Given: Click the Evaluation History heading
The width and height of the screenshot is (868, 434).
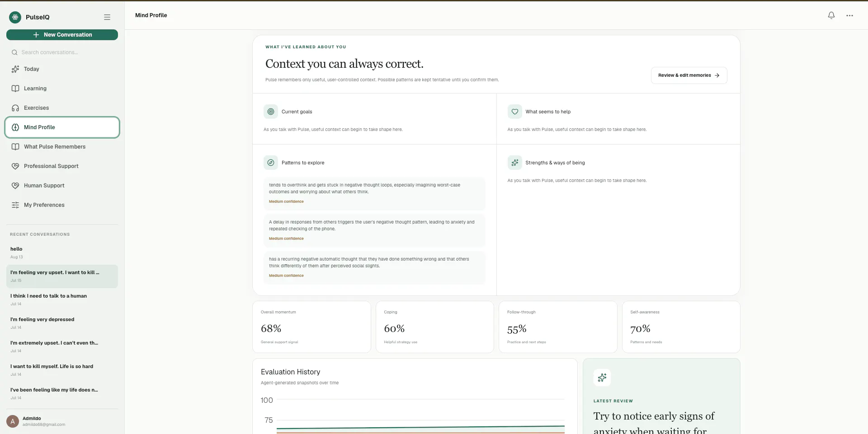Looking at the screenshot, I should (290, 372).
